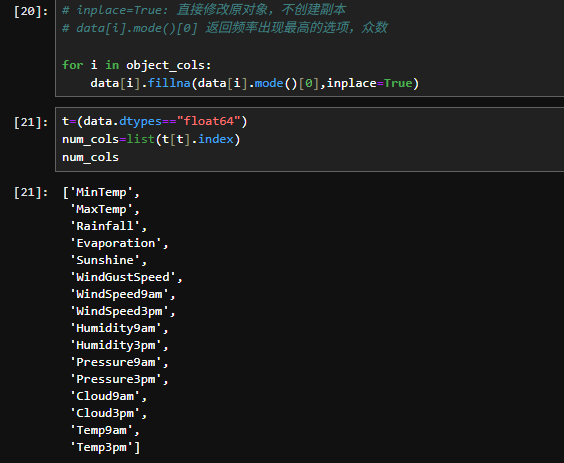Click 'Pressure3pm' in the output list
This screenshot has height=463, width=564.
tap(115, 379)
